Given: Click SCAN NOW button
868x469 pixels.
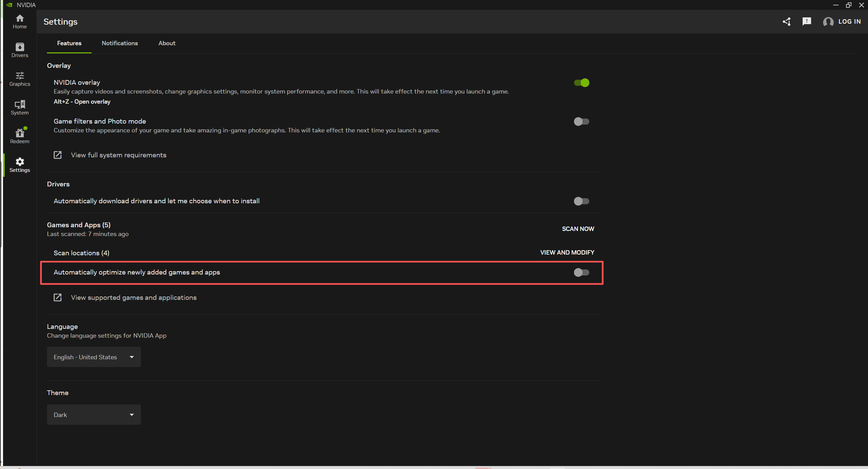Looking at the screenshot, I should 578,229.
